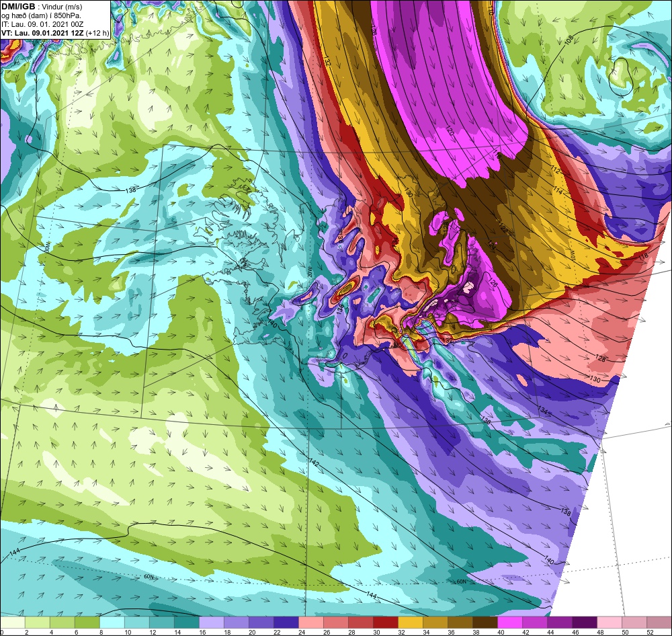Choose the dark brown 38–40 legend swatch
Image resolution: width=672 pixels, height=636 pixels.
[x=485, y=622]
